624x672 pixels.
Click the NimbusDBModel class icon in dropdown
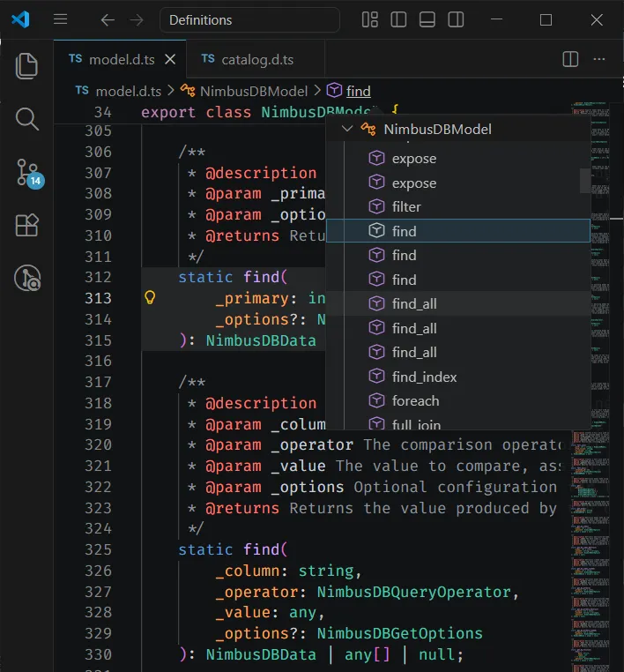pos(368,129)
